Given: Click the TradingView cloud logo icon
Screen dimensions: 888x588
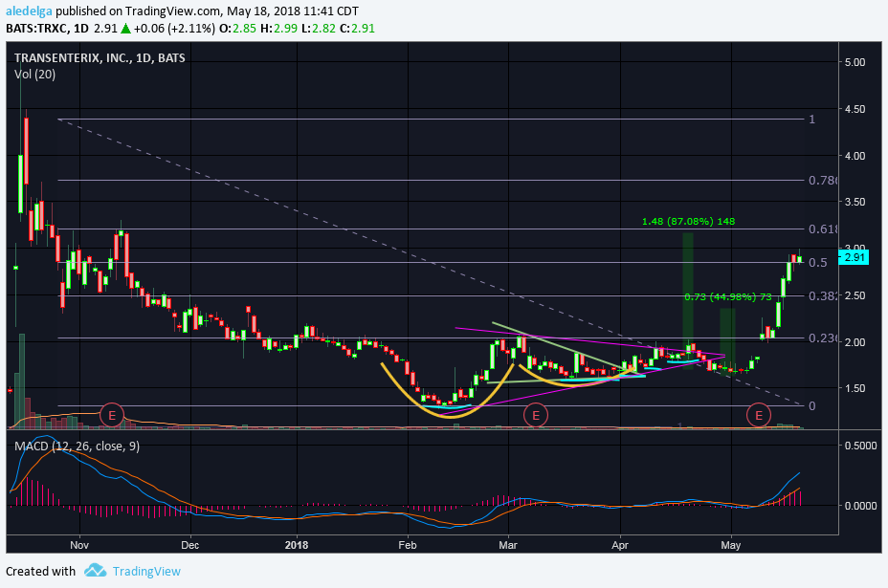Looking at the screenshot, I should pyautogui.click(x=95, y=571).
